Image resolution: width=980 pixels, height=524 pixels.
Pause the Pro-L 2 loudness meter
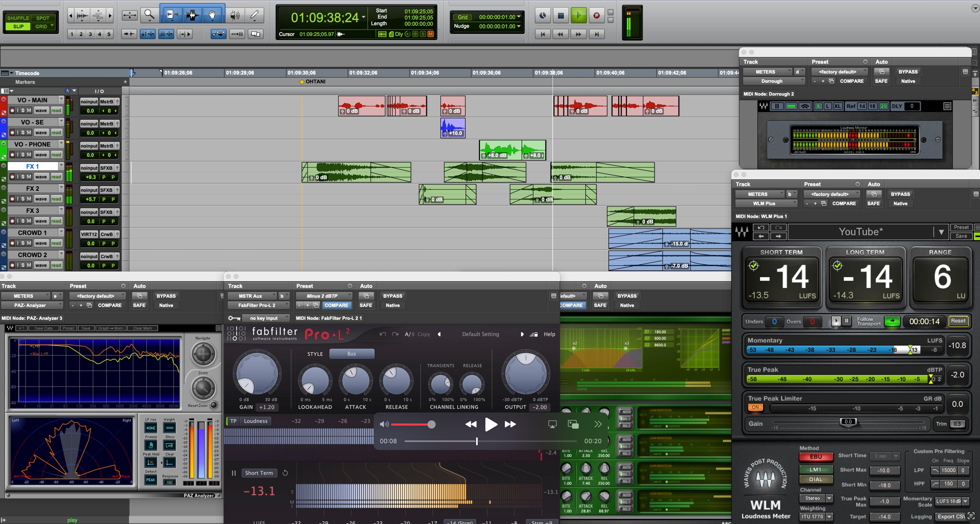[234, 473]
